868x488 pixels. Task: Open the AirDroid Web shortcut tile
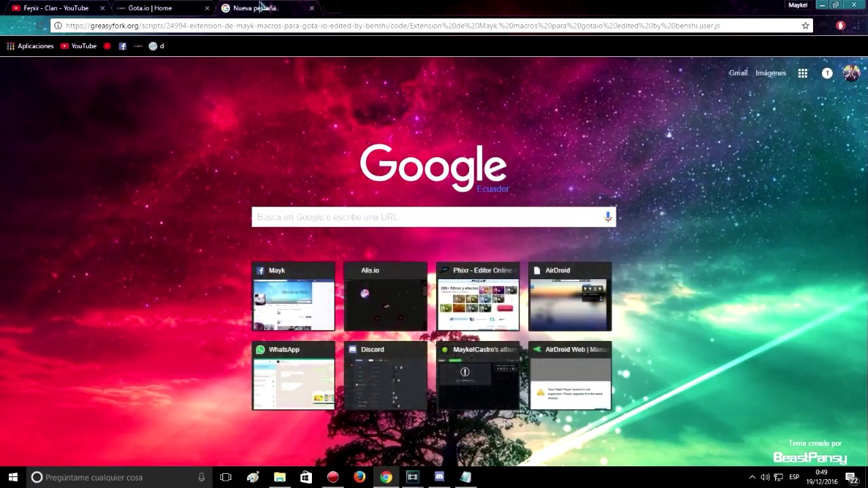click(570, 375)
